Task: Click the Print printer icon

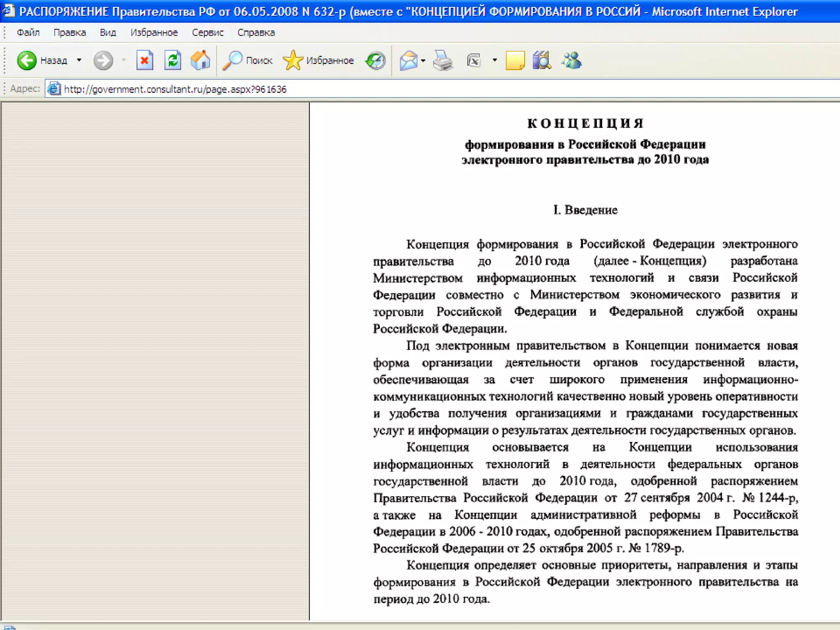Action: [443, 61]
